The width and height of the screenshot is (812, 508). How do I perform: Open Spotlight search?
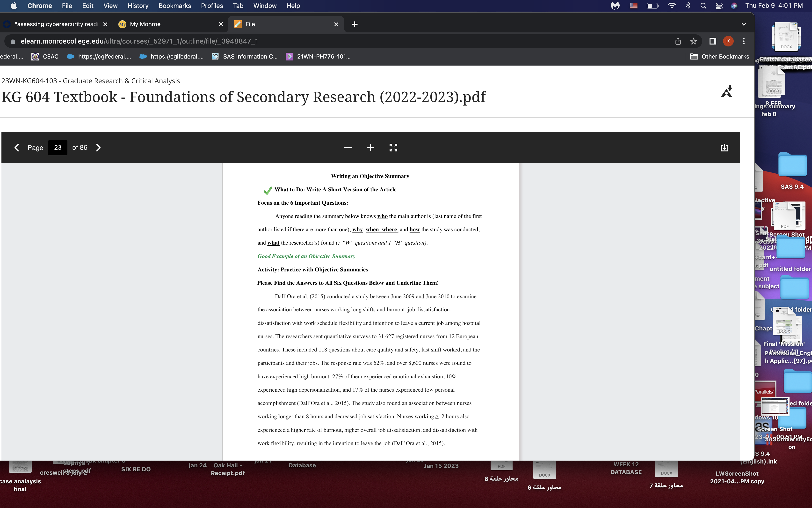click(x=703, y=6)
